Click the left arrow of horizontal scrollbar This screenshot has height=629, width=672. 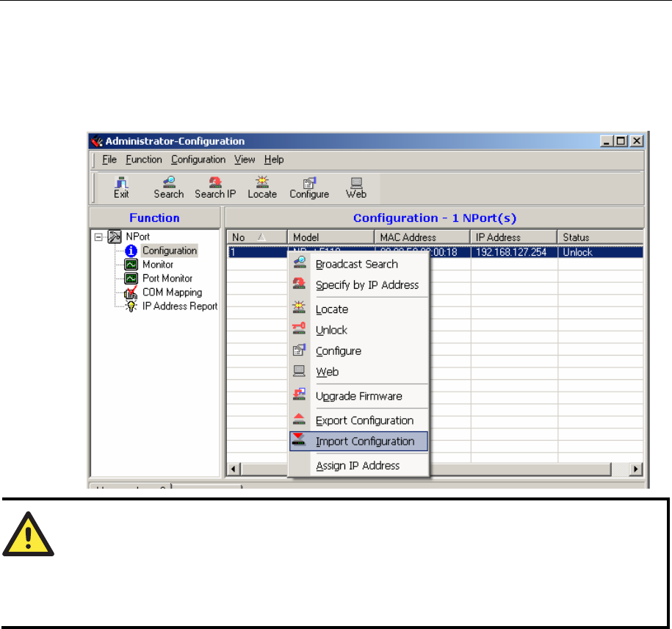pyautogui.click(x=233, y=469)
